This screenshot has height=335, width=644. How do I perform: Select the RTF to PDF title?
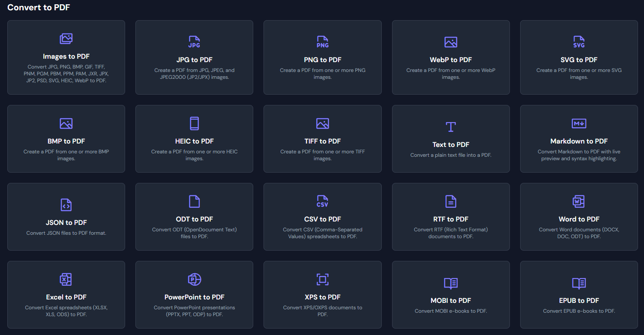[451, 219]
